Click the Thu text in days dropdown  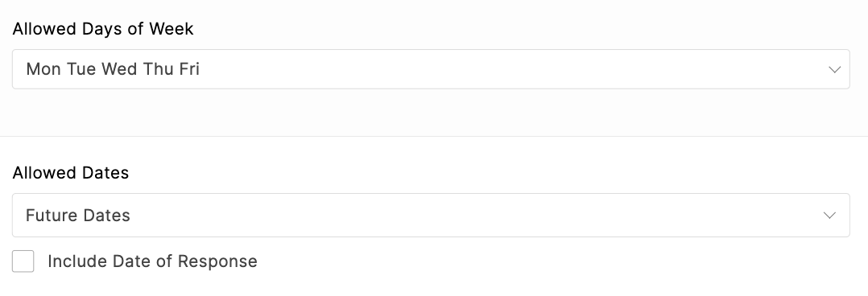159,69
